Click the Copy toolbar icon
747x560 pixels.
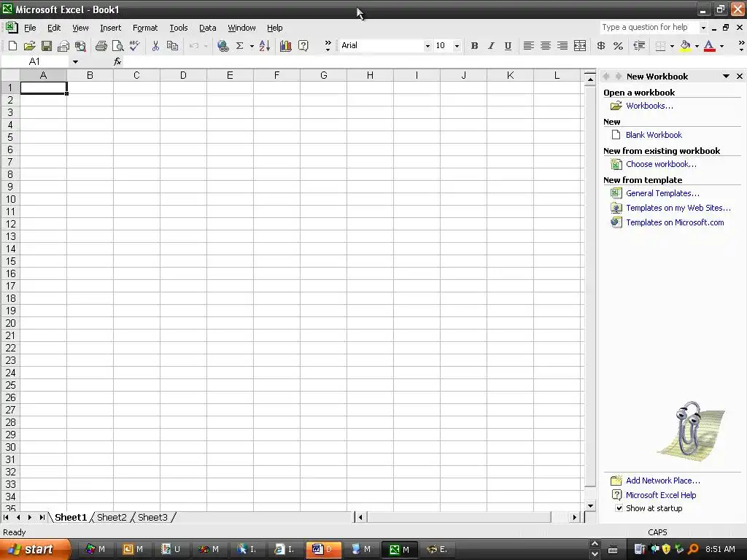(x=172, y=46)
